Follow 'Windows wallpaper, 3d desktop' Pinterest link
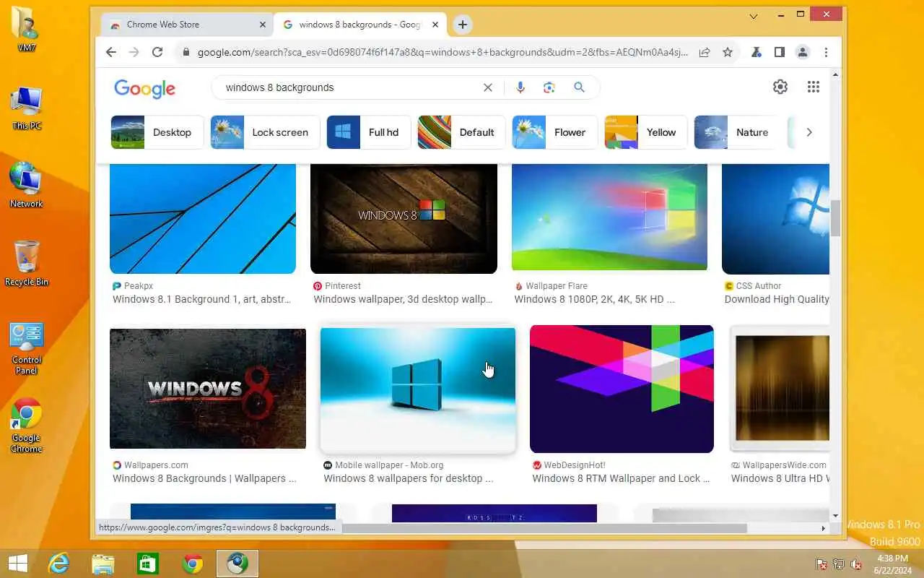The height and width of the screenshot is (578, 924). pyautogui.click(x=403, y=299)
